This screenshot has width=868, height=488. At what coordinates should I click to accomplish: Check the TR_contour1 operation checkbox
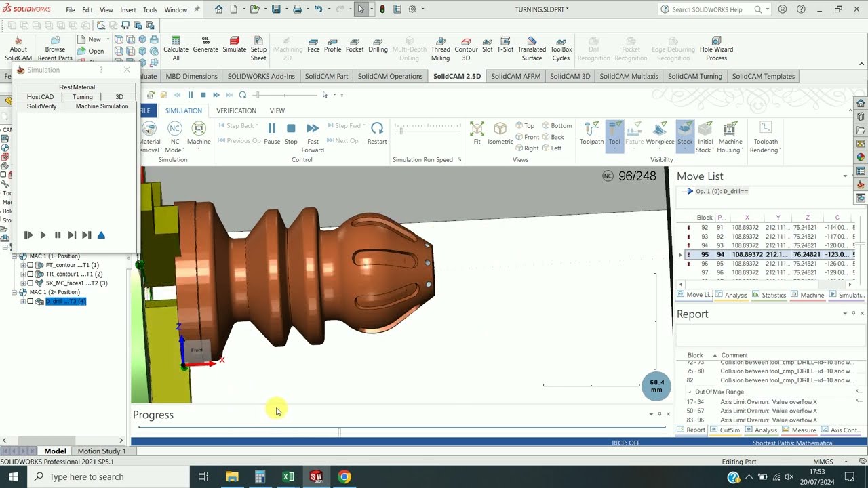(x=31, y=274)
